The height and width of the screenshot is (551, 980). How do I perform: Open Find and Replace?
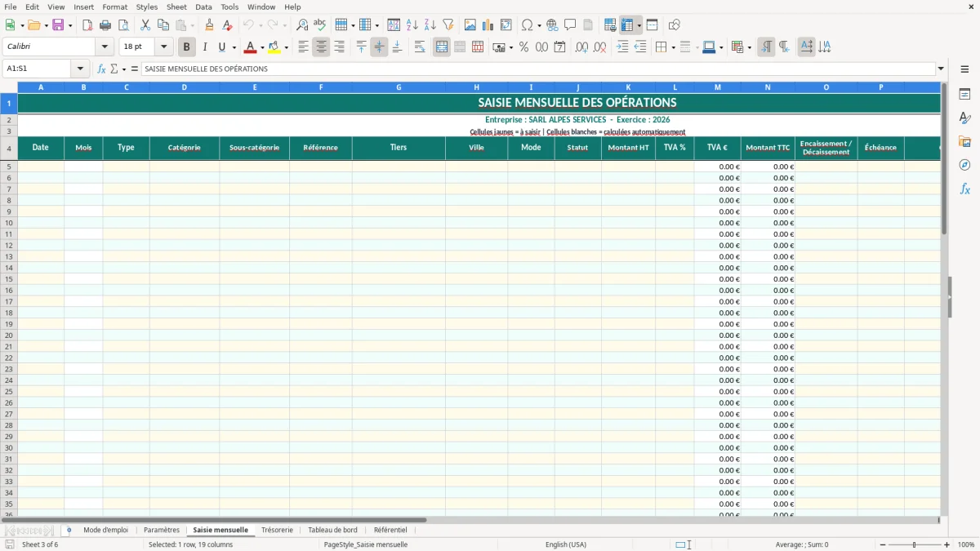click(302, 25)
